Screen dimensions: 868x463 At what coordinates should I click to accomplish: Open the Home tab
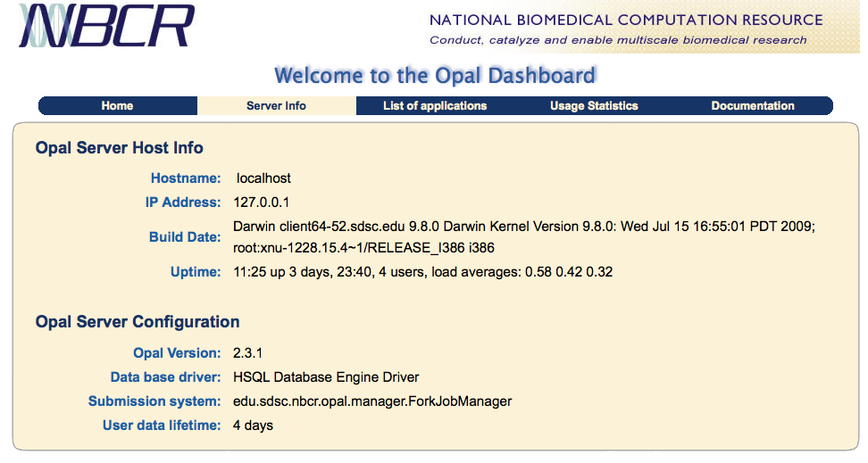click(x=117, y=105)
